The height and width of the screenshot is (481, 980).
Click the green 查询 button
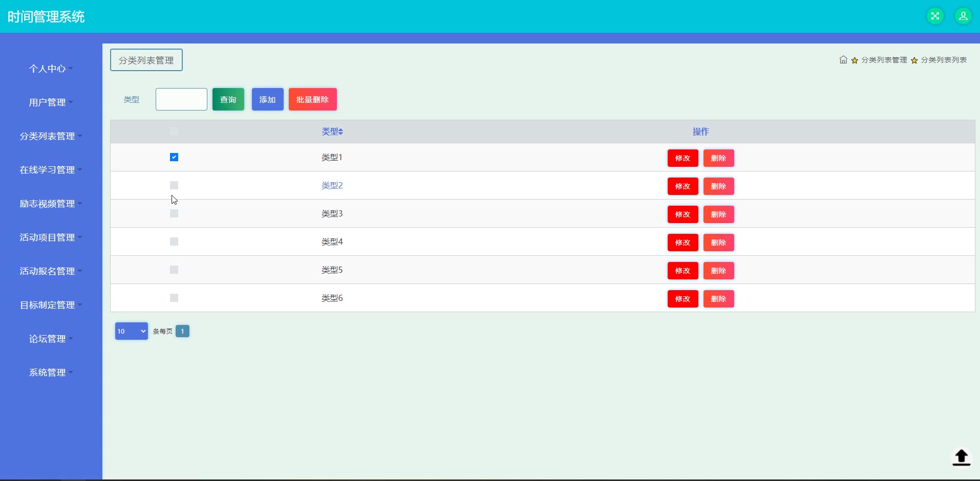pos(228,99)
